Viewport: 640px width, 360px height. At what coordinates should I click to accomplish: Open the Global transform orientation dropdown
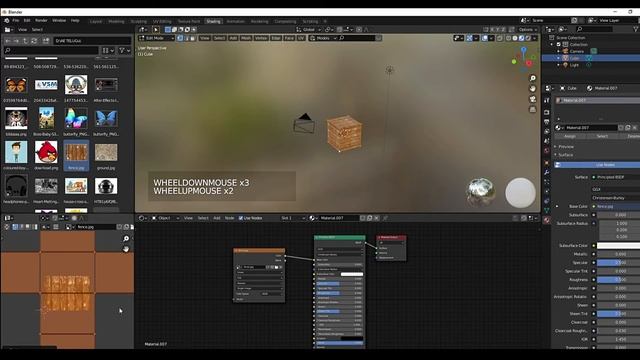tap(308, 29)
